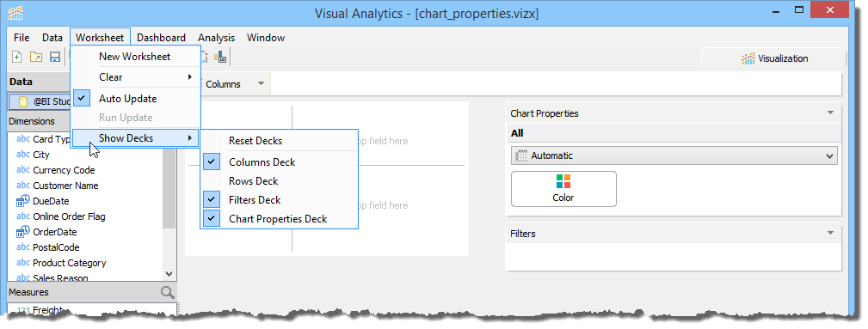Select the OrderDate calendar field icon
This screenshot has height=329, width=868.
pos(23,232)
